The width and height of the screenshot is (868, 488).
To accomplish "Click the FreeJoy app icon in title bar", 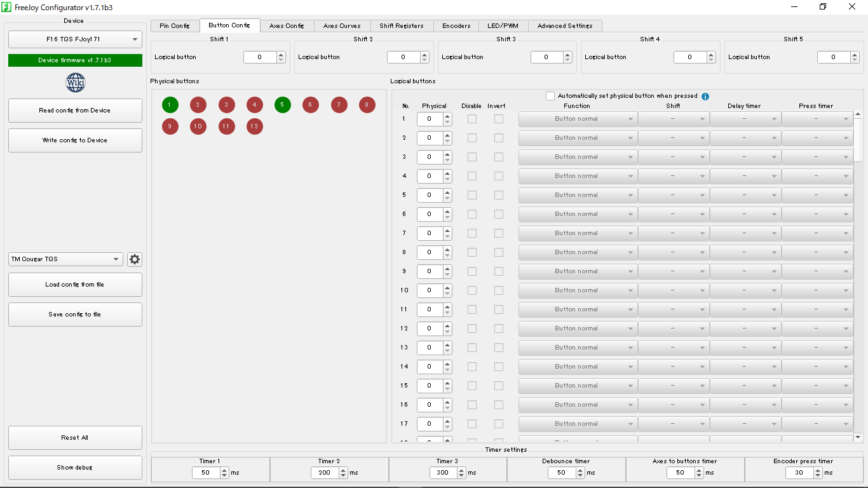I will click(x=6, y=7).
